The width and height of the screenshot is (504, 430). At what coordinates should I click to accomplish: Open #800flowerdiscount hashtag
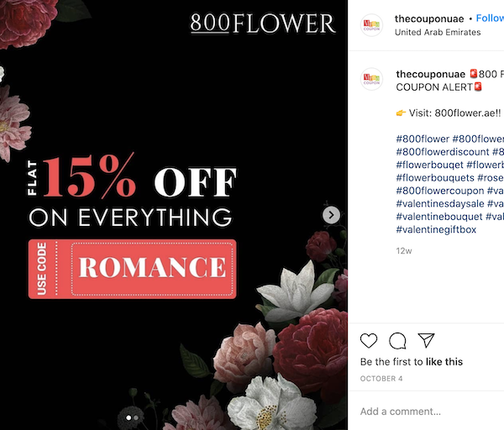coord(441,151)
